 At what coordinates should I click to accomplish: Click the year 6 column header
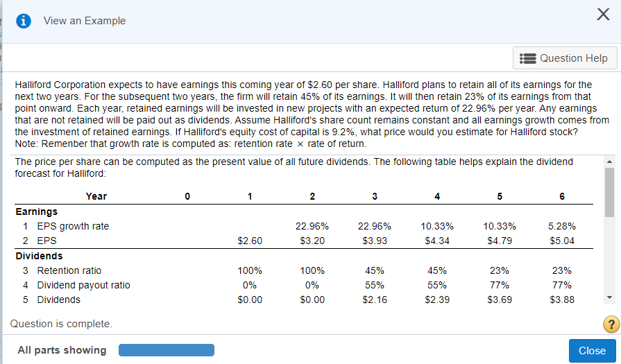(x=562, y=196)
